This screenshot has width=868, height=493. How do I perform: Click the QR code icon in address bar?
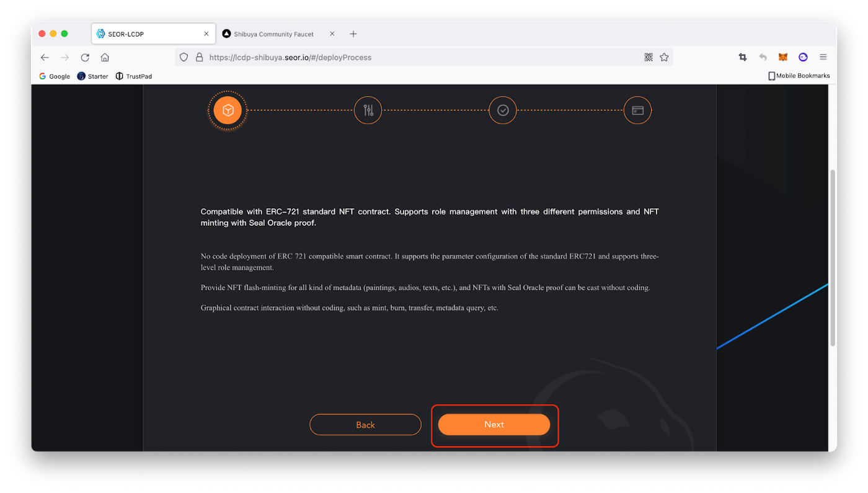[x=649, y=57]
